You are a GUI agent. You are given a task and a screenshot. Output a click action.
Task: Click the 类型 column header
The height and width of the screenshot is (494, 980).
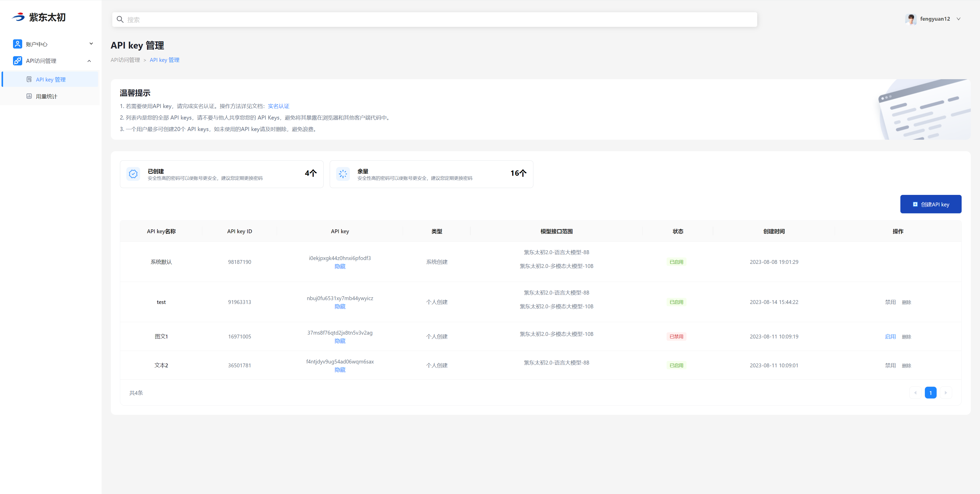click(437, 232)
